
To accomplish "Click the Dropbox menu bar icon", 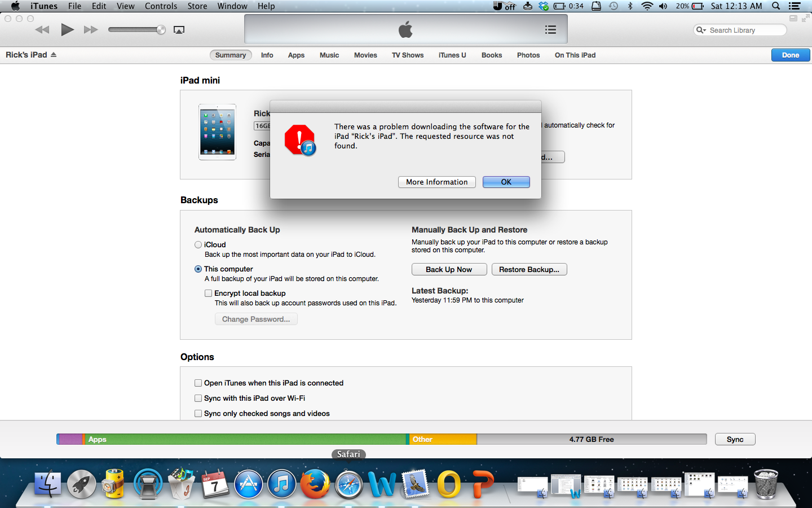I will pos(544,6).
